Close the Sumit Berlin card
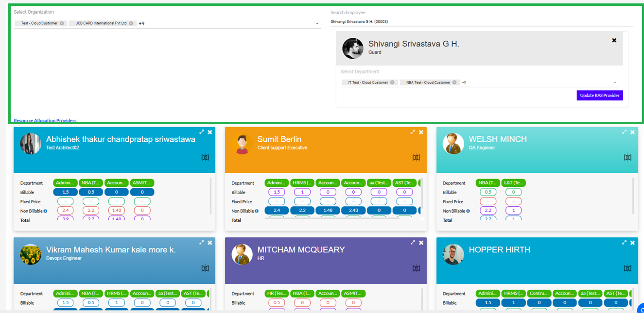The image size is (644, 313). (421, 132)
